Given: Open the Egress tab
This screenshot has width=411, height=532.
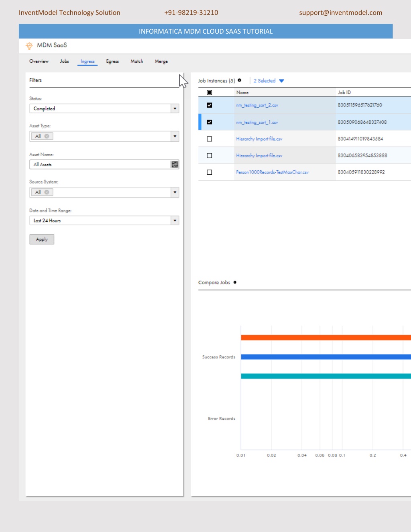Looking at the screenshot, I should (x=112, y=61).
